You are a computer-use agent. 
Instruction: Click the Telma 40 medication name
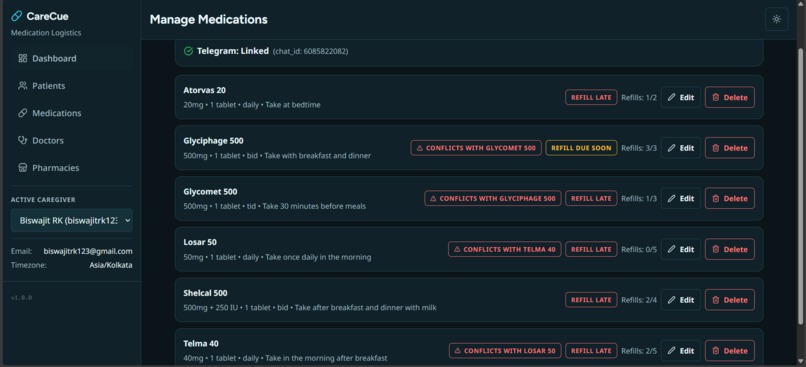click(x=201, y=343)
